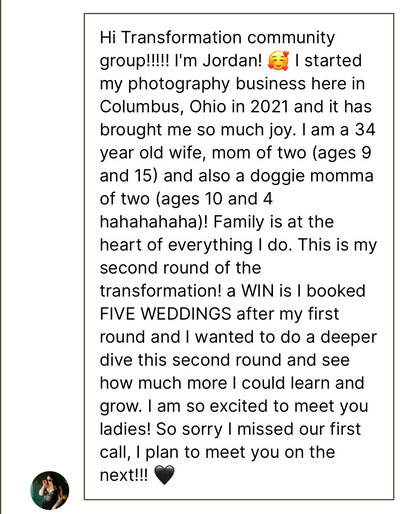This screenshot has width=400, height=514.
Task: Click the final word 'next!!!'
Action: click(124, 475)
